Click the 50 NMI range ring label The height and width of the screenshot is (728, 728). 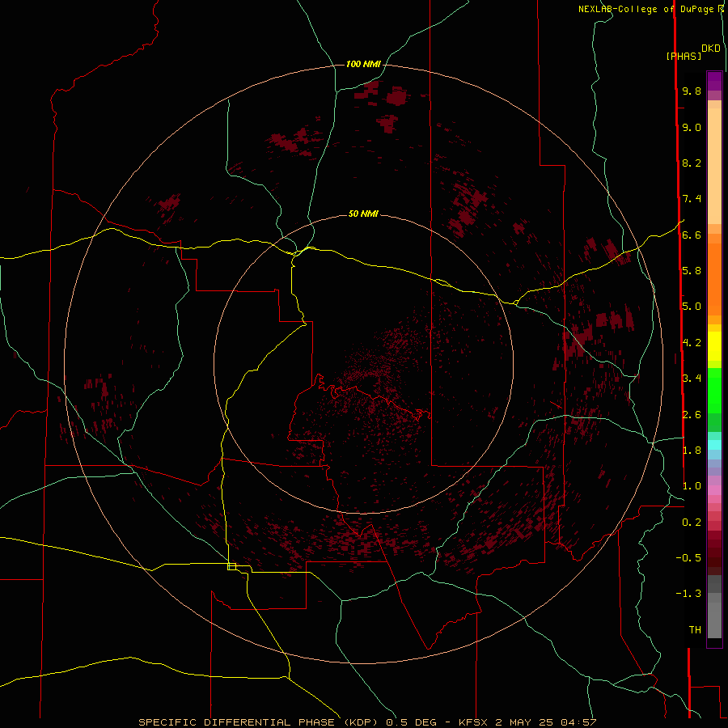363,214
